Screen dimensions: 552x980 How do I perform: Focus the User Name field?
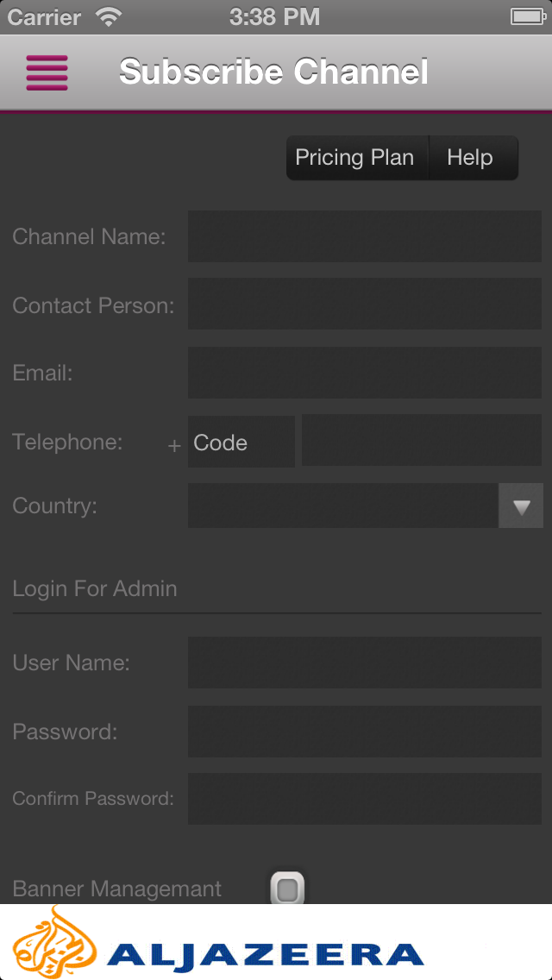[x=365, y=663]
